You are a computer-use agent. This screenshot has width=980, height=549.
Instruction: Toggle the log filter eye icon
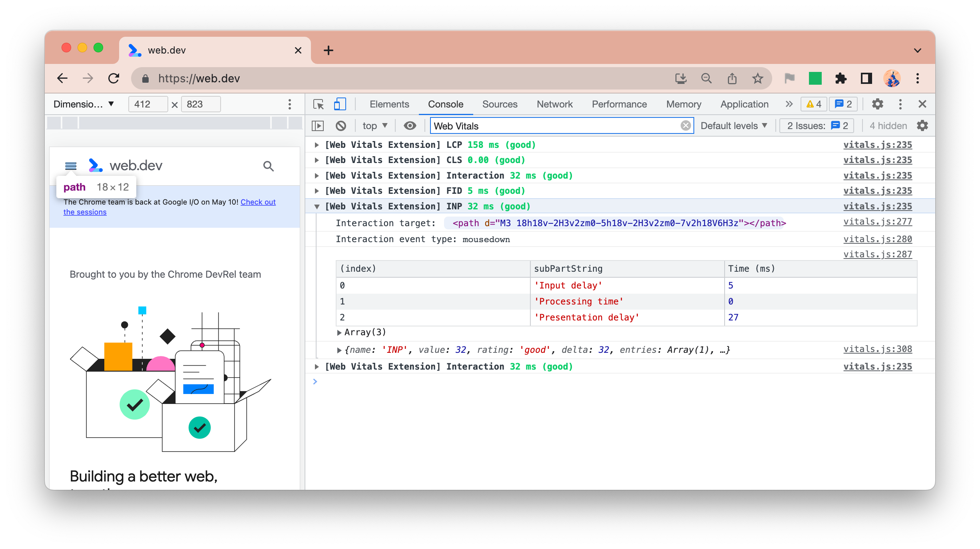[x=409, y=126]
